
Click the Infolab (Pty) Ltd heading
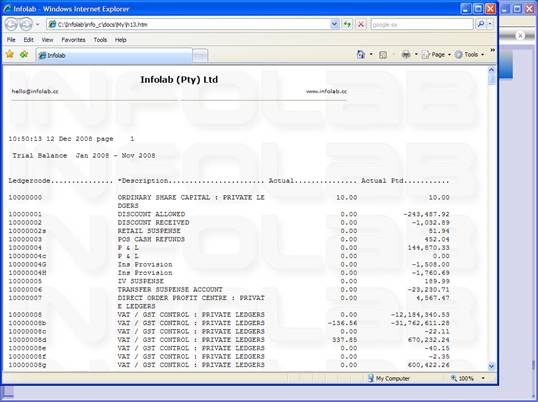tap(179, 80)
